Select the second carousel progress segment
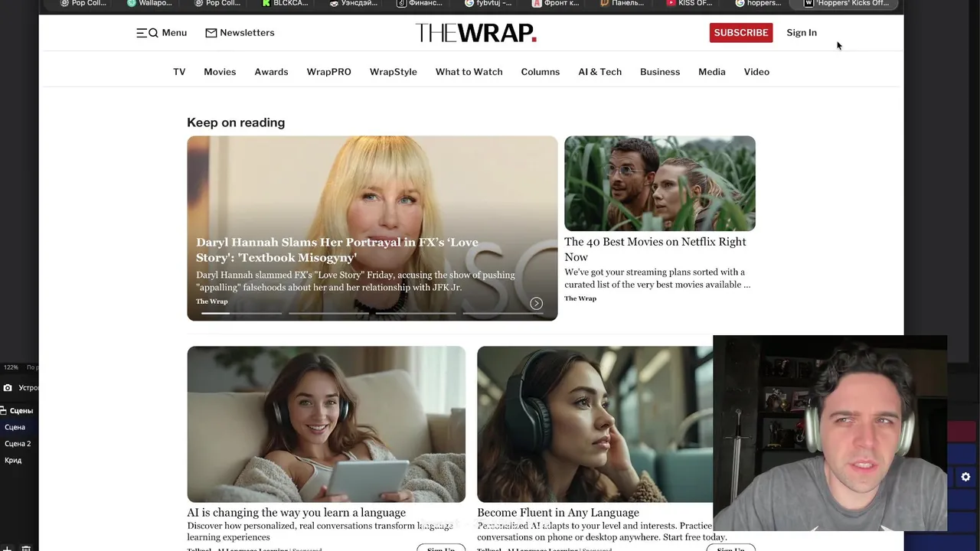Image resolution: width=980 pixels, height=551 pixels. tap(328, 313)
